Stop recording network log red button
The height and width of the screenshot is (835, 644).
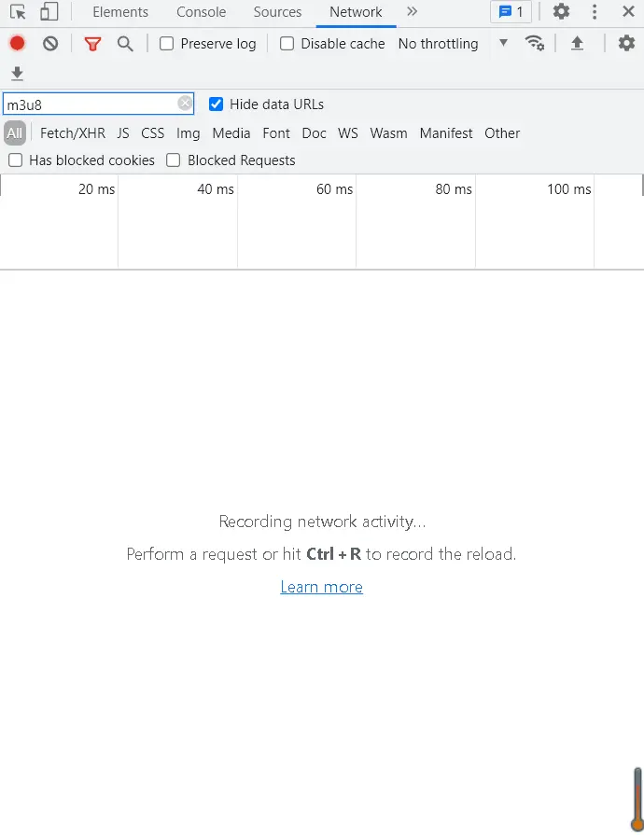click(x=17, y=43)
